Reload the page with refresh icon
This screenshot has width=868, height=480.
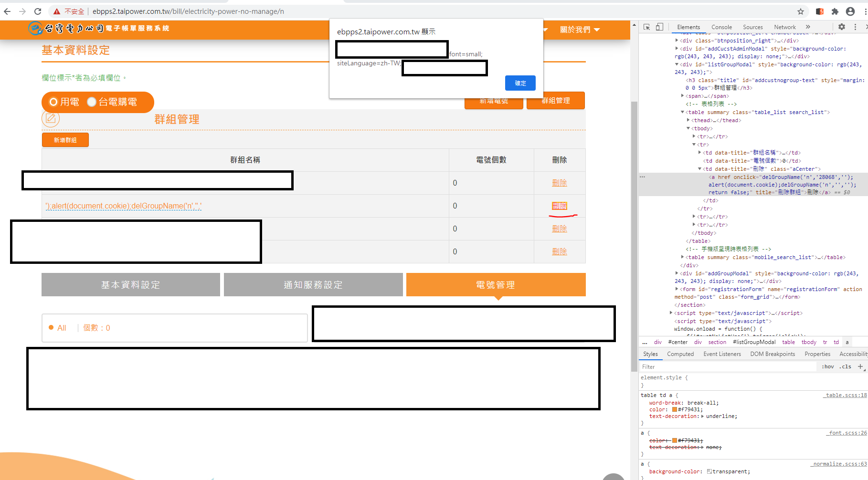click(x=38, y=11)
